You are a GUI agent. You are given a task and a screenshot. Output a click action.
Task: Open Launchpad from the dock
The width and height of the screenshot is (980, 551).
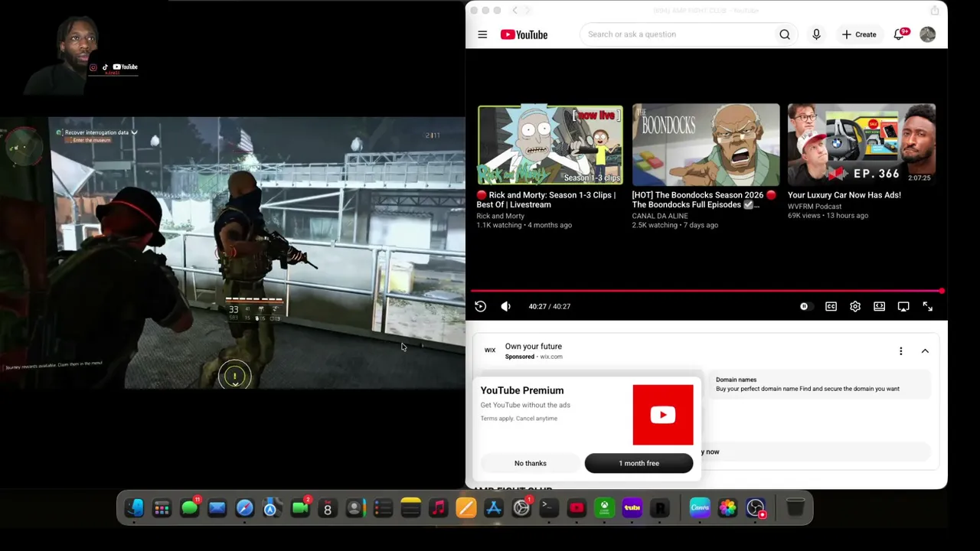point(162,507)
